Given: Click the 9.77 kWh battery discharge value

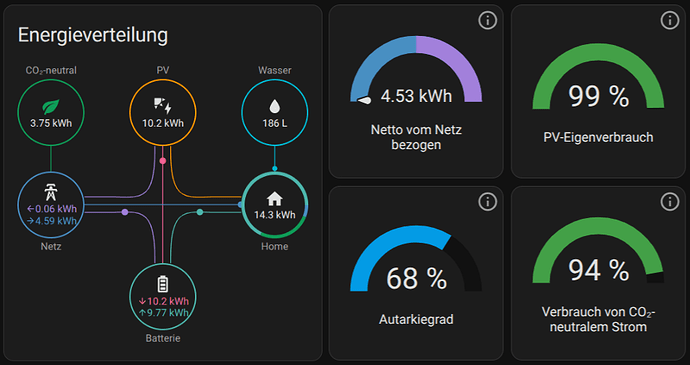Looking at the screenshot, I should [x=163, y=313].
